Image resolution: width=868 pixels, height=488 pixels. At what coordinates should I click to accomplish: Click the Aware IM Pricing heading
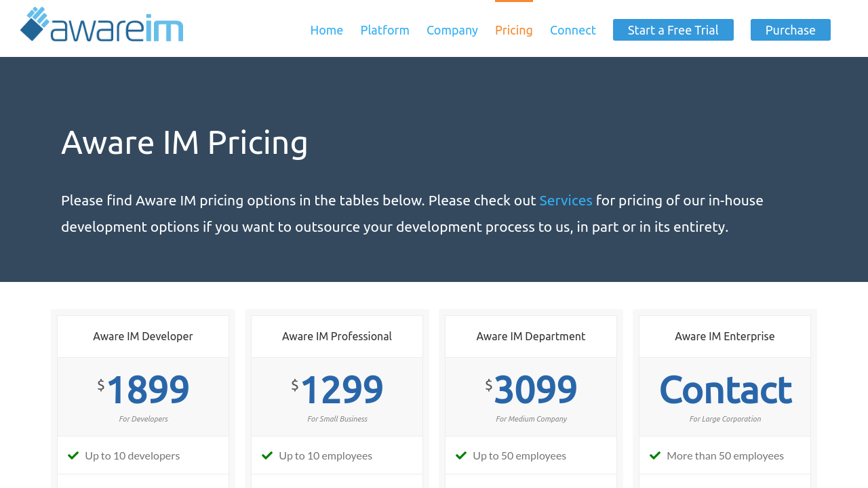pyautogui.click(x=184, y=142)
